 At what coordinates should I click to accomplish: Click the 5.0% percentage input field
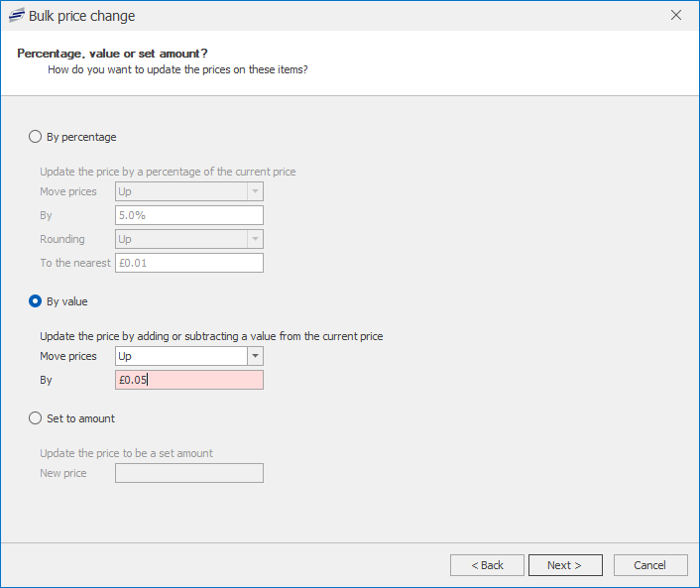pos(189,215)
